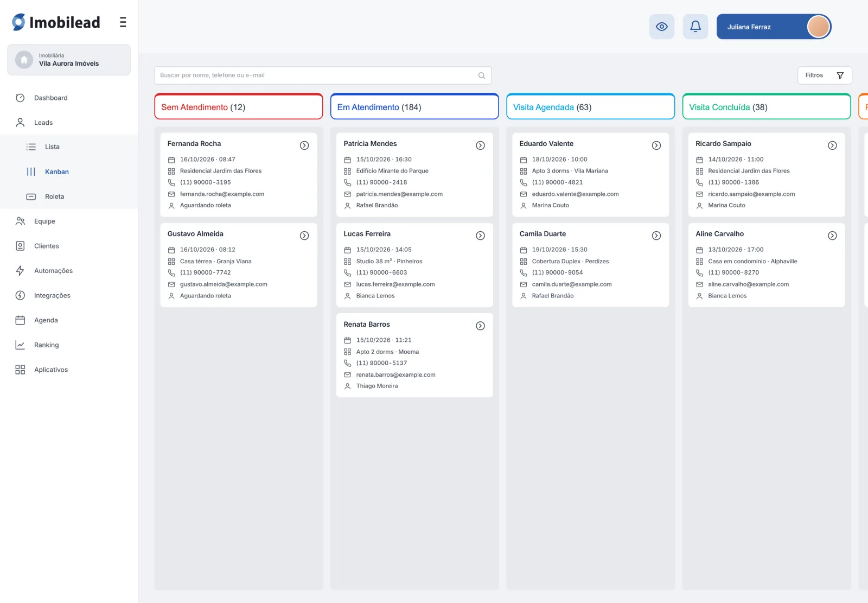
Task: Open Patrícia Mendes card arrow
Action: point(480,145)
